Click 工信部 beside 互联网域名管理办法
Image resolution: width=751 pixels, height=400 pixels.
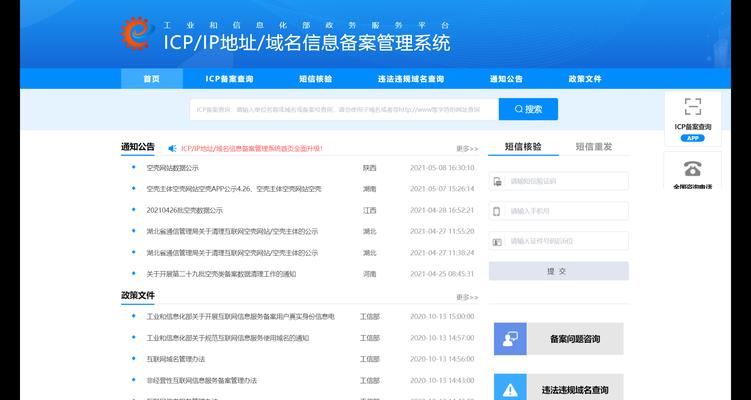pyautogui.click(x=370, y=359)
